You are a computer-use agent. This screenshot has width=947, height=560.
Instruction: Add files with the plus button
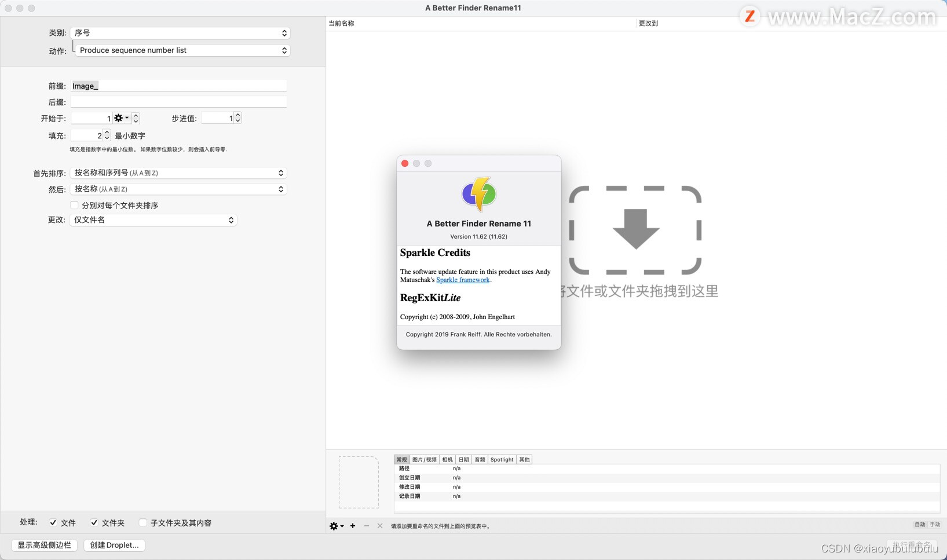(353, 526)
